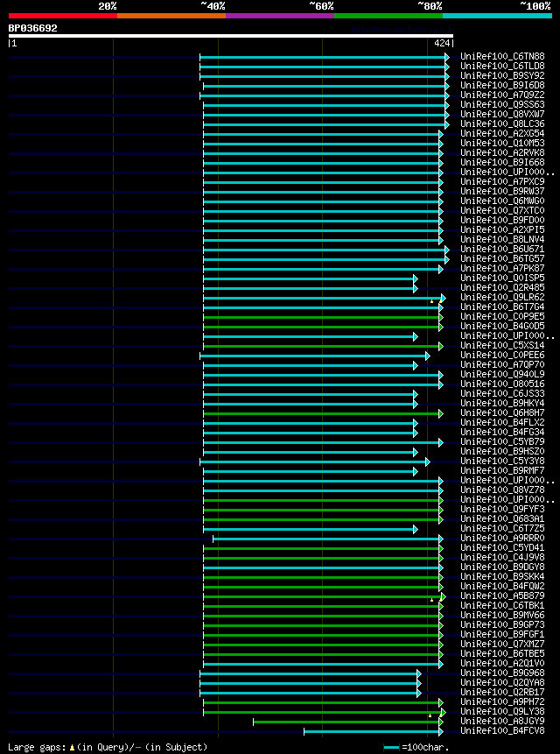The width and height of the screenshot is (560, 754).
Task: Click the green ~80% identity legend segment
Action: click(x=388, y=16)
